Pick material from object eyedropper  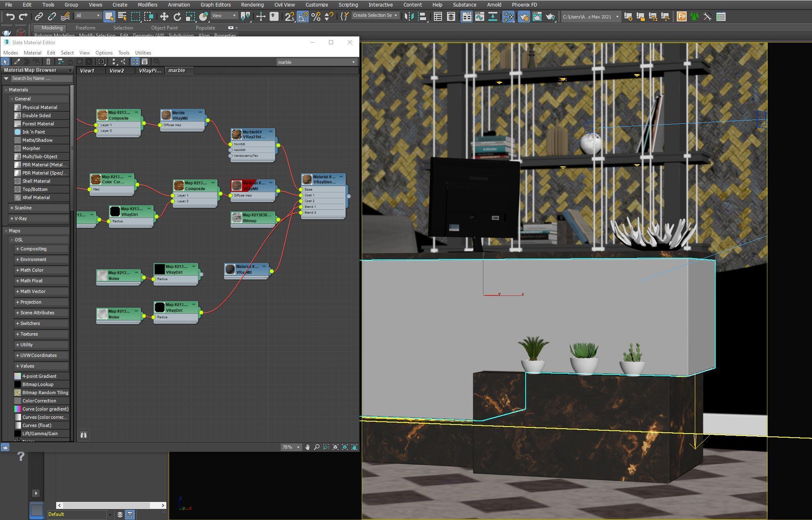pyautogui.click(x=17, y=61)
